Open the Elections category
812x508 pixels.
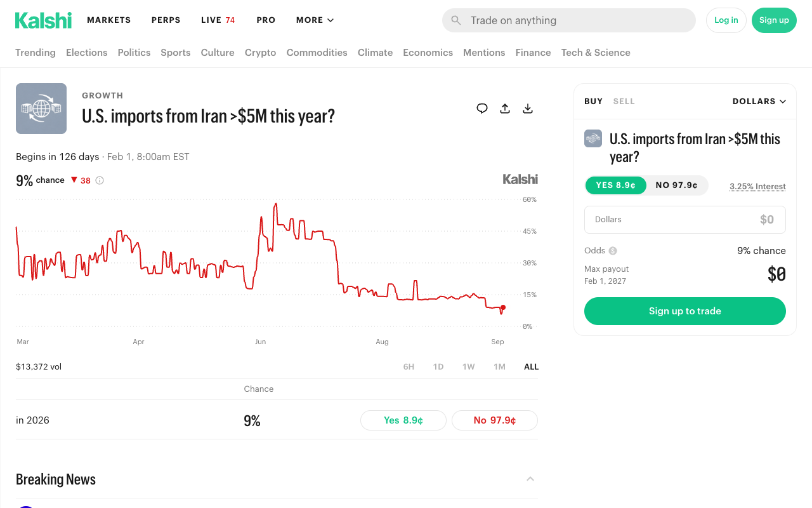[87, 53]
